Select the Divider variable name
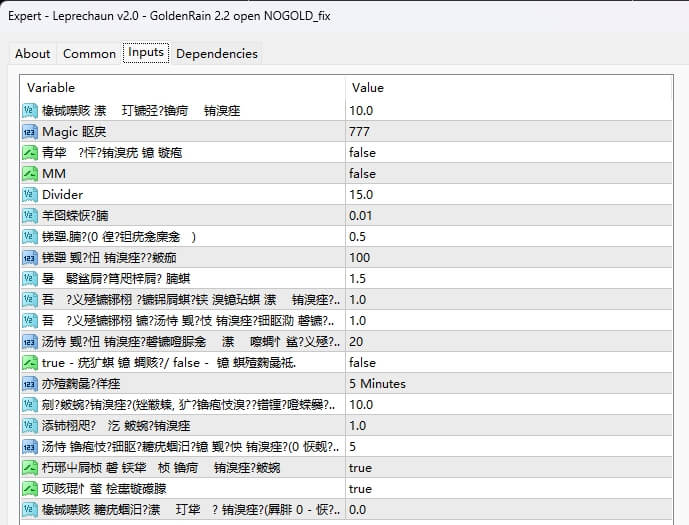689x525 pixels. point(62,195)
